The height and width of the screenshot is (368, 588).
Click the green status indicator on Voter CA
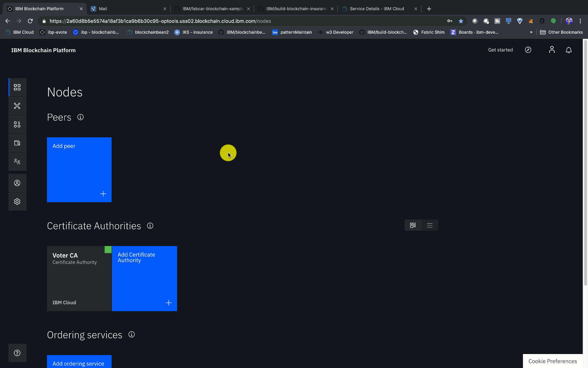108,250
